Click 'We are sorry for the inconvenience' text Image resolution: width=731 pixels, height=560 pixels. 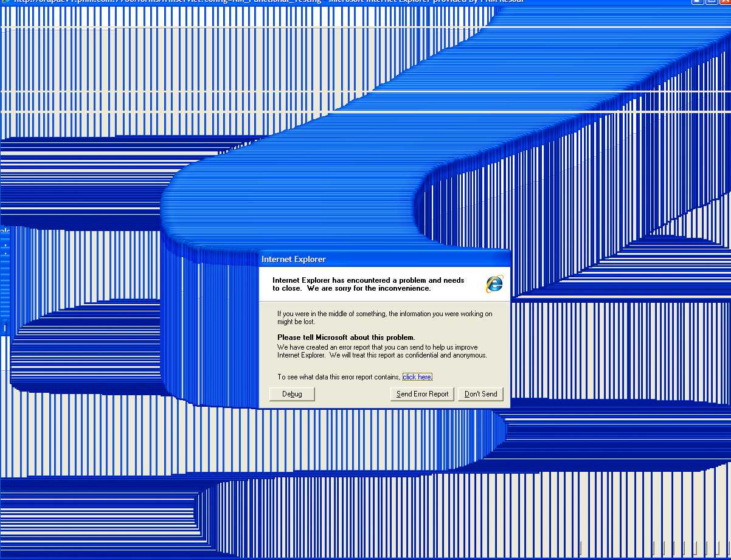(351, 288)
